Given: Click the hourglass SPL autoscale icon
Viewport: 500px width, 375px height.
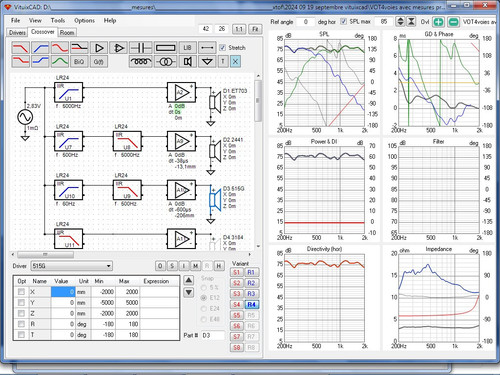Looking at the screenshot, I should tap(411, 22).
